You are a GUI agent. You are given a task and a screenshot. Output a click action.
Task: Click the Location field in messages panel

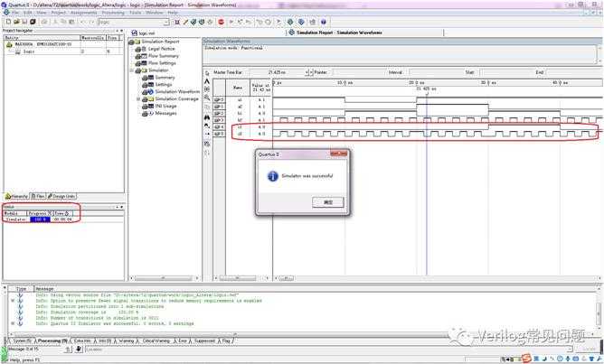coord(327,350)
